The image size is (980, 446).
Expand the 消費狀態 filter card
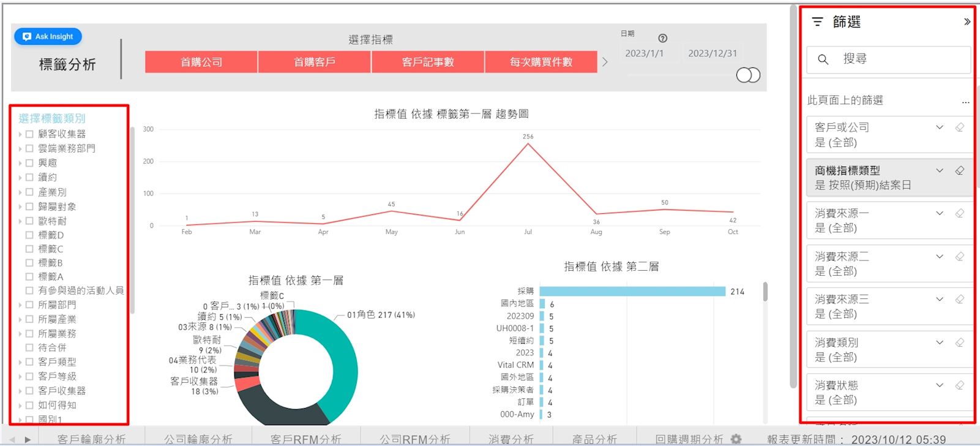pos(940,385)
